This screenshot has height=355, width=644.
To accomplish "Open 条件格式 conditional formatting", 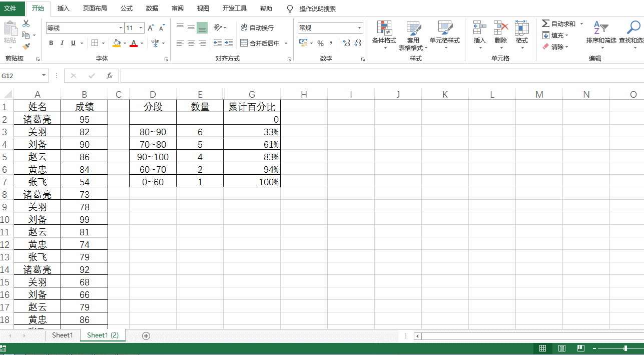I will 384,35.
